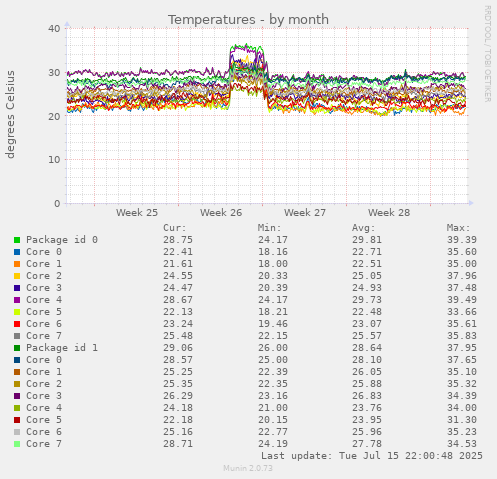This screenshot has height=479, width=497.
Task: Click the min value 18.16
Action: 273,252
